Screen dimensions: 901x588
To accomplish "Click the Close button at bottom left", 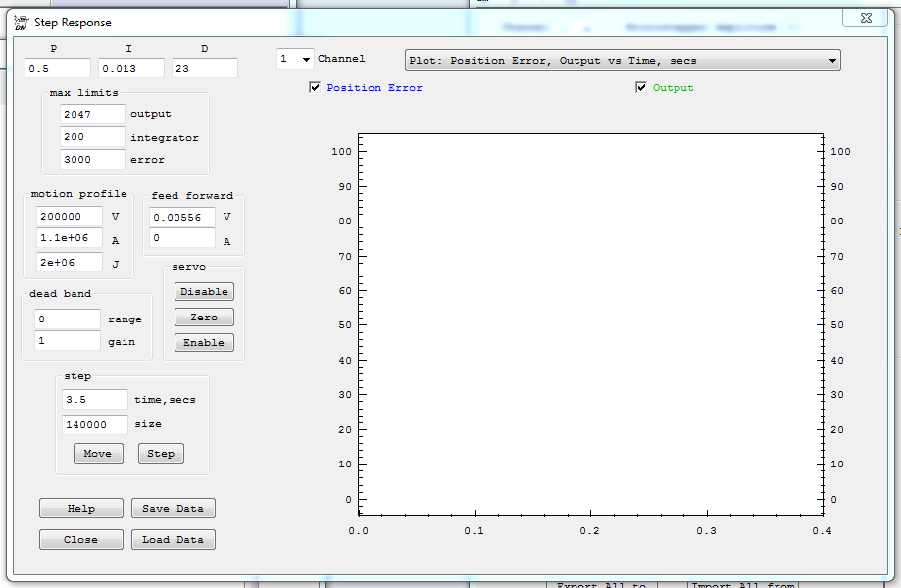I will [x=81, y=540].
